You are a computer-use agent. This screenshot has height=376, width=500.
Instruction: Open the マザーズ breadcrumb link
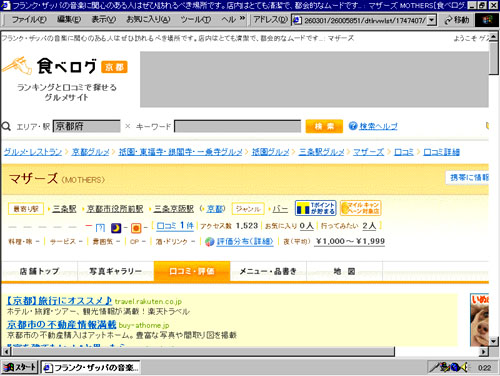[x=369, y=152]
